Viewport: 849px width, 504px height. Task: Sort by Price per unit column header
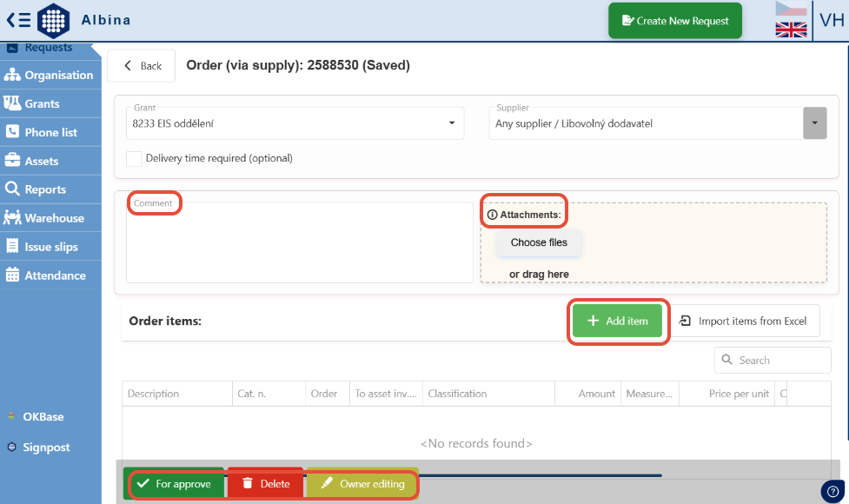(726, 394)
